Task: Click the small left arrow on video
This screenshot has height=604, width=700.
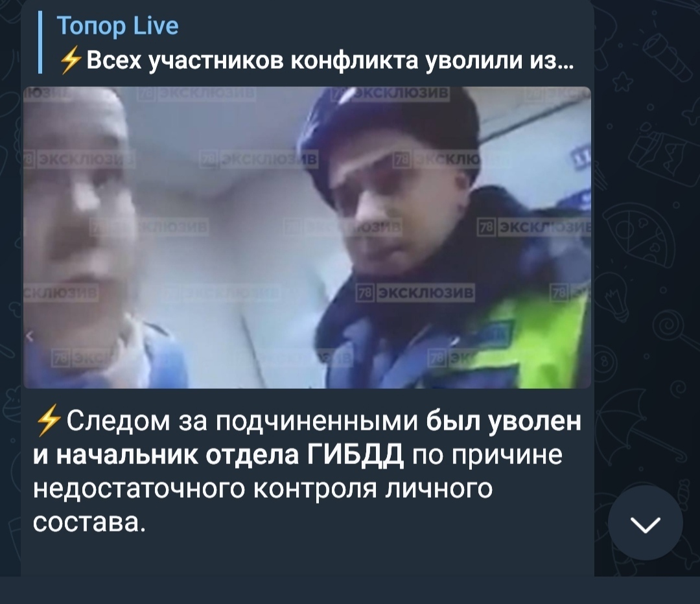Action: pyautogui.click(x=29, y=336)
